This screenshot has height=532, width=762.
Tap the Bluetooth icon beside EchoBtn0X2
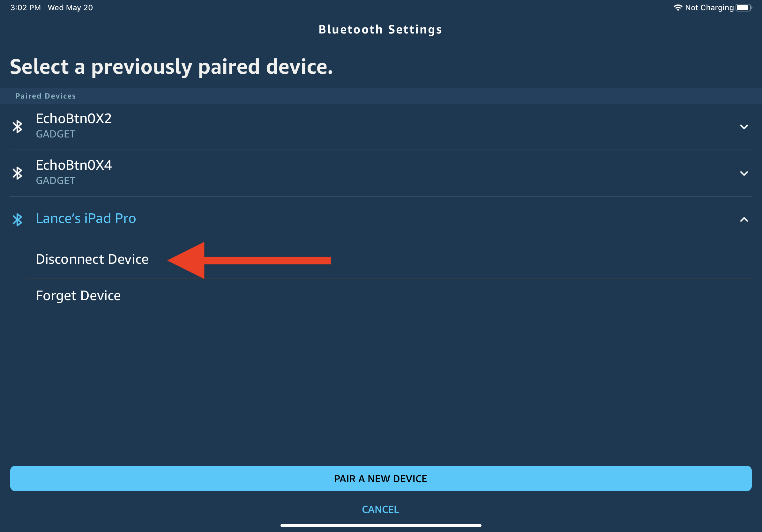pyautogui.click(x=17, y=126)
